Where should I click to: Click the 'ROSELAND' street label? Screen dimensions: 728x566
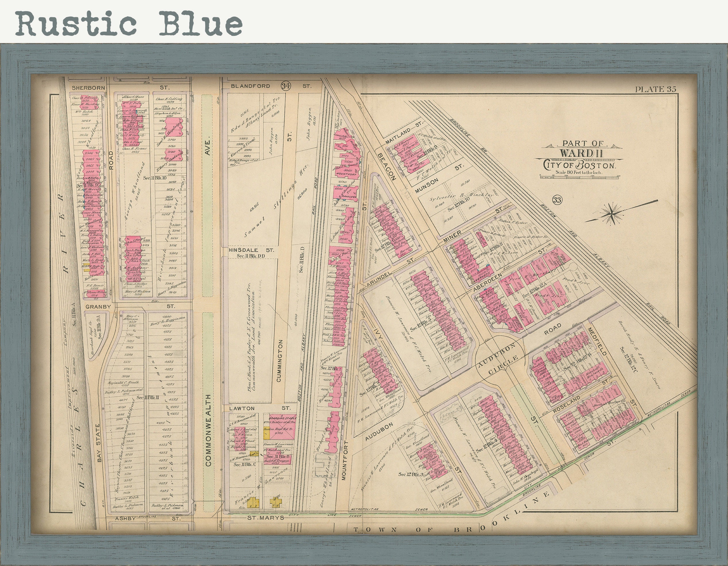(x=567, y=405)
